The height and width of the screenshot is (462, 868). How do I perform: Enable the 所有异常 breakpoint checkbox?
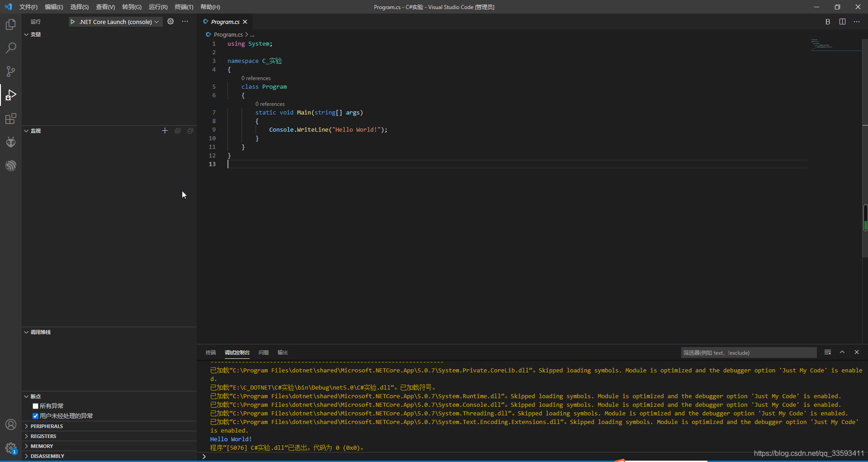pos(35,406)
